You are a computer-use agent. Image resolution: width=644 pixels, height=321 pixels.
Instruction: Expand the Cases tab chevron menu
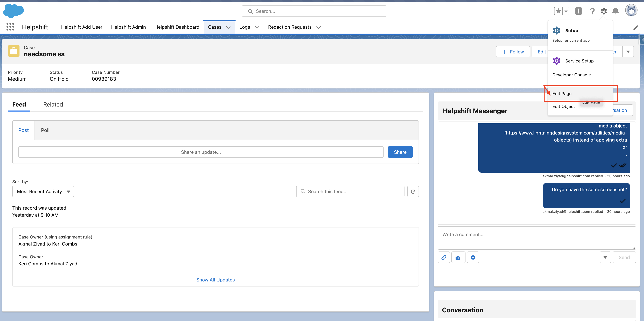228,27
